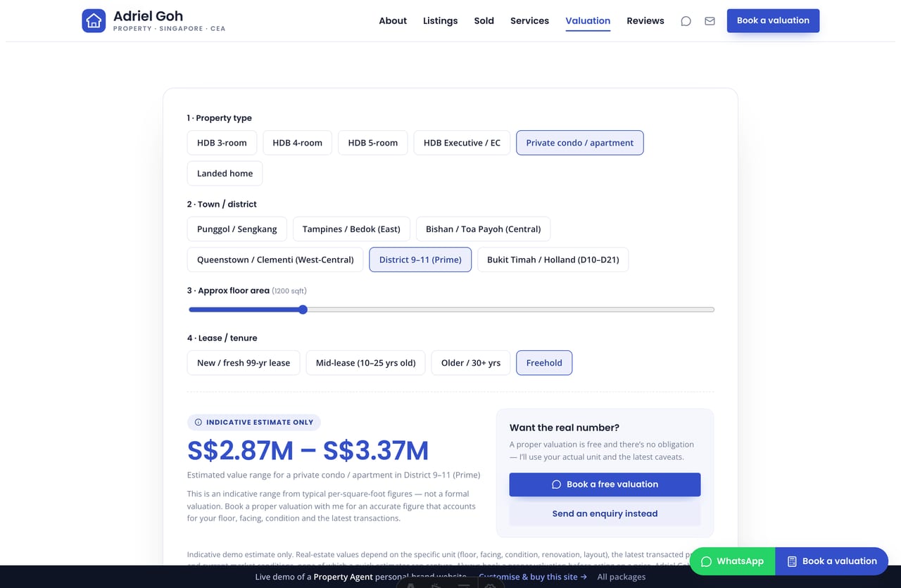Viewport: 901px width, 588px height.
Task: Click the 3 · Approx floor area label
Action: click(x=228, y=290)
